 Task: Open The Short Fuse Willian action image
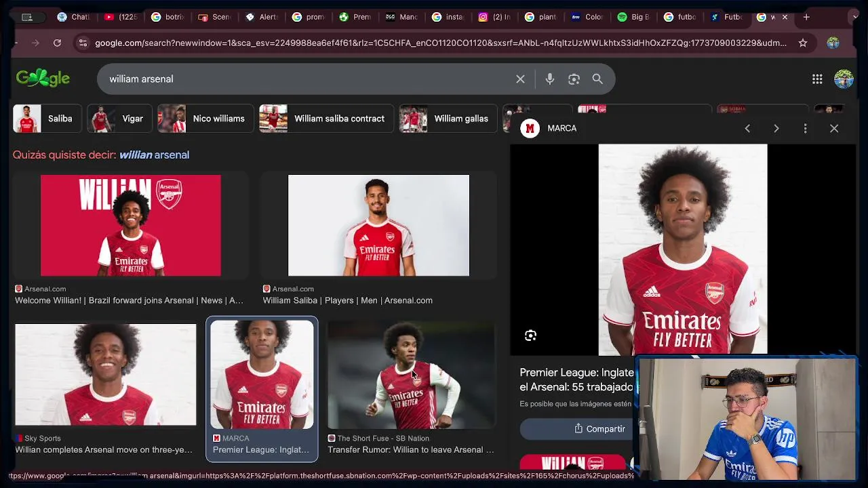point(411,375)
